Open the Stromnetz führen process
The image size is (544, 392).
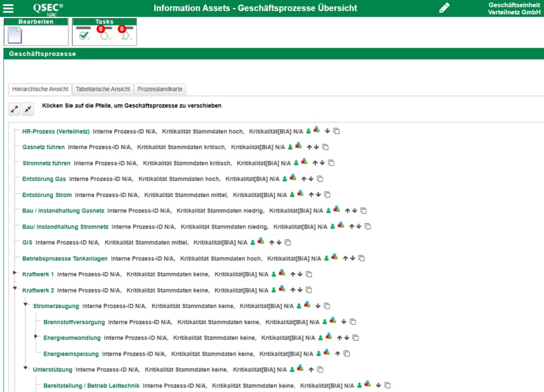click(x=46, y=163)
